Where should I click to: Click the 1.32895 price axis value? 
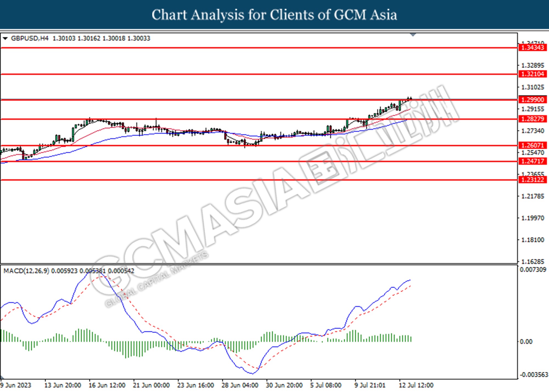click(x=533, y=65)
